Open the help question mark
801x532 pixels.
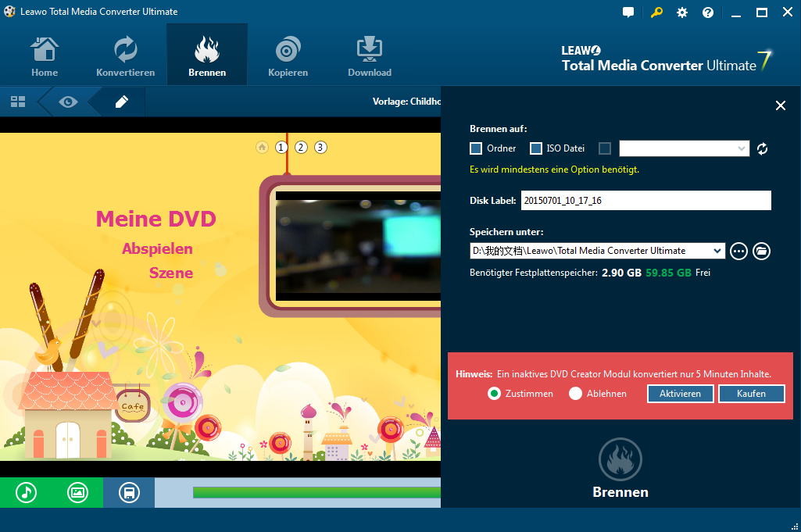click(x=707, y=12)
